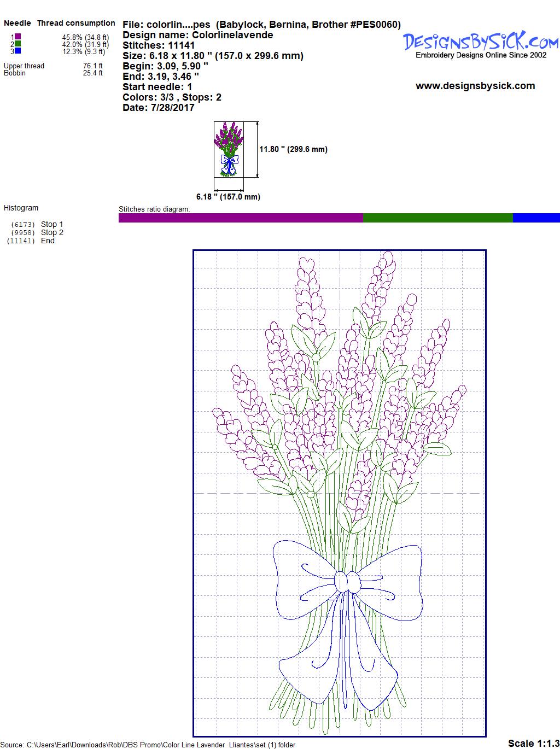Select the End entry in the Histogram
The width and height of the screenshot is (560, 749).
pyautogui.click(x=48, y=241)
